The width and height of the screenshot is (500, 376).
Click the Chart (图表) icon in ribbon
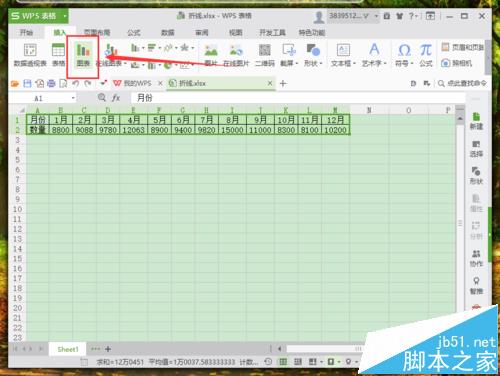pos(83,55)
